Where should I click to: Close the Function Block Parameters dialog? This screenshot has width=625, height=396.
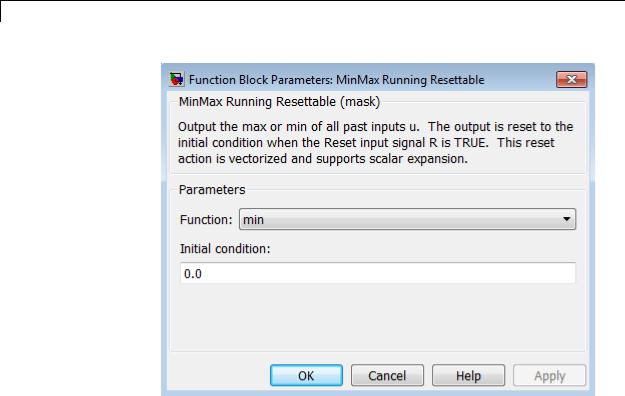(x=571, y=79)
